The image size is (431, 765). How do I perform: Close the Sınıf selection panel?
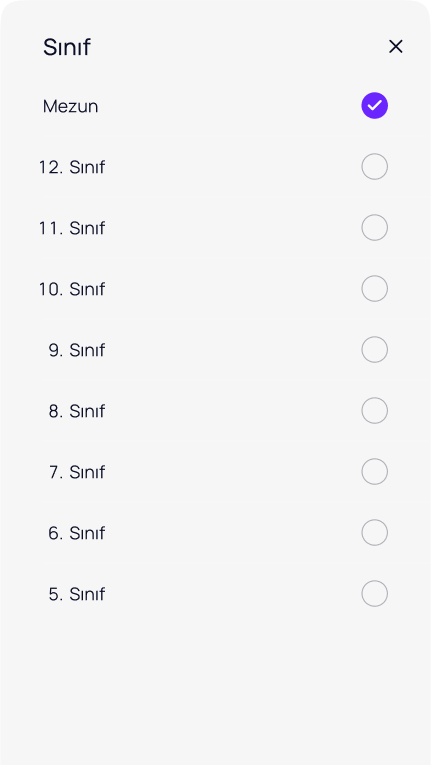pyautogui.click(x=395, y=47)
